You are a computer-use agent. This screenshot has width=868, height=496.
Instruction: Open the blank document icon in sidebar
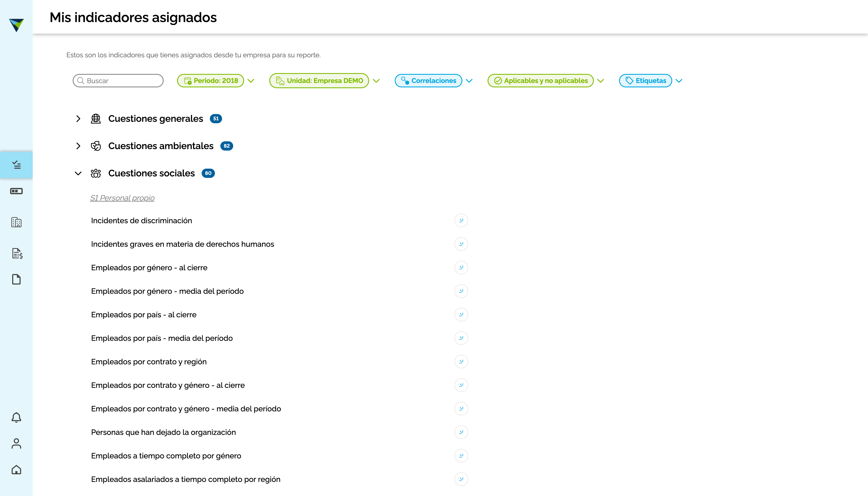[x=16, y=279]
